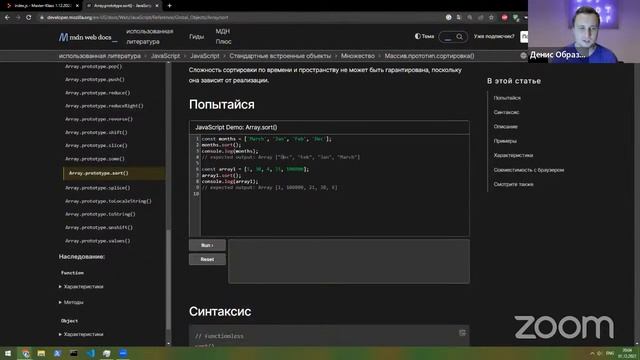Screen dimensions: 640x360
Task: Open Array.prototype.unshift() in sidebar
Action: tap(99, 227)
